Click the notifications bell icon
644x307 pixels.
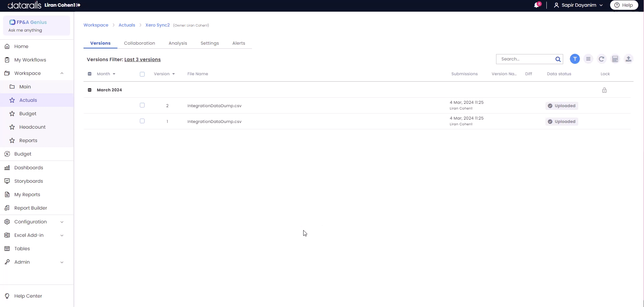point(536,5)
